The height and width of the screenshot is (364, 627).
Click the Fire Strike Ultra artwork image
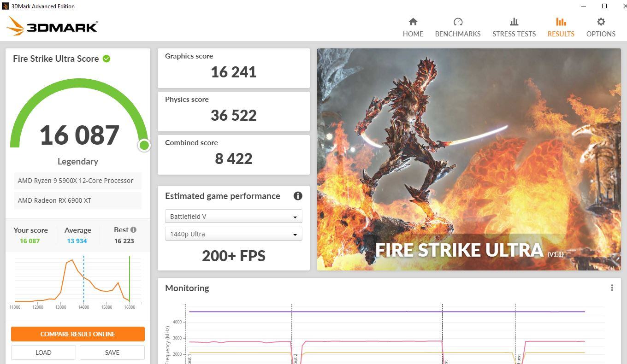(x=469, y=159)
